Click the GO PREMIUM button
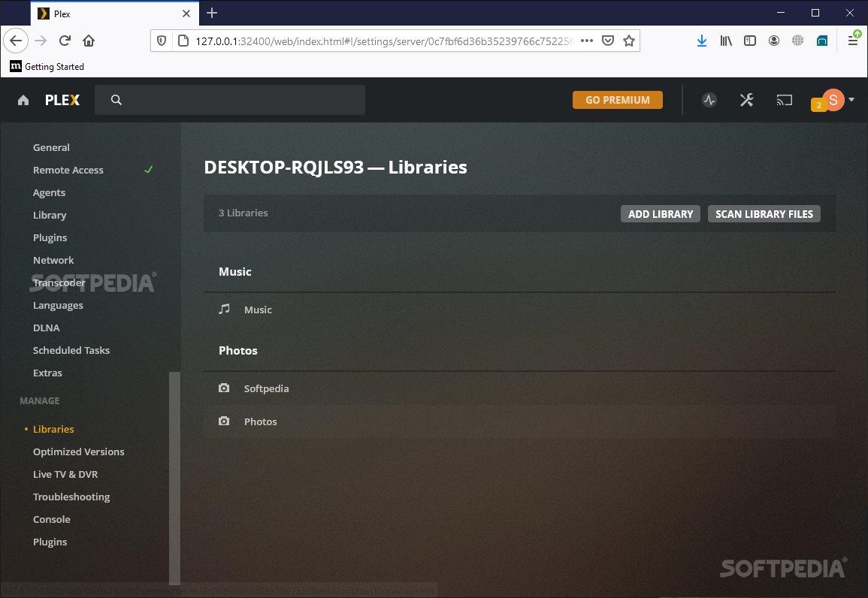This screenshot has height=598, width=868. coord(617,100)
